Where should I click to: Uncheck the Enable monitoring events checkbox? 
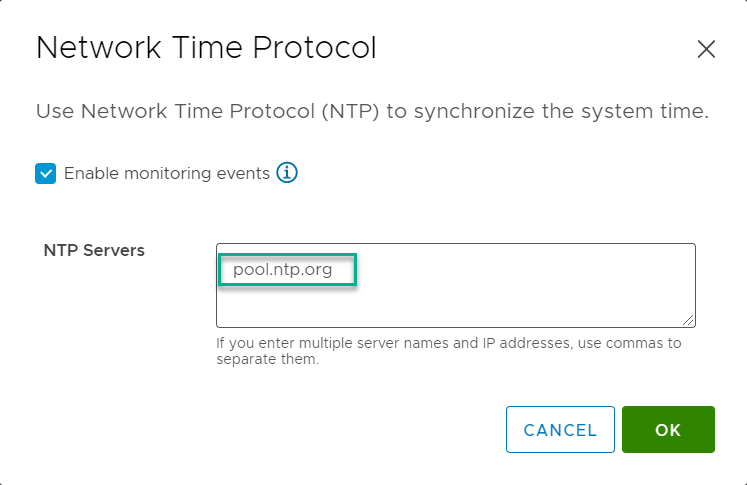pos(46,174)
